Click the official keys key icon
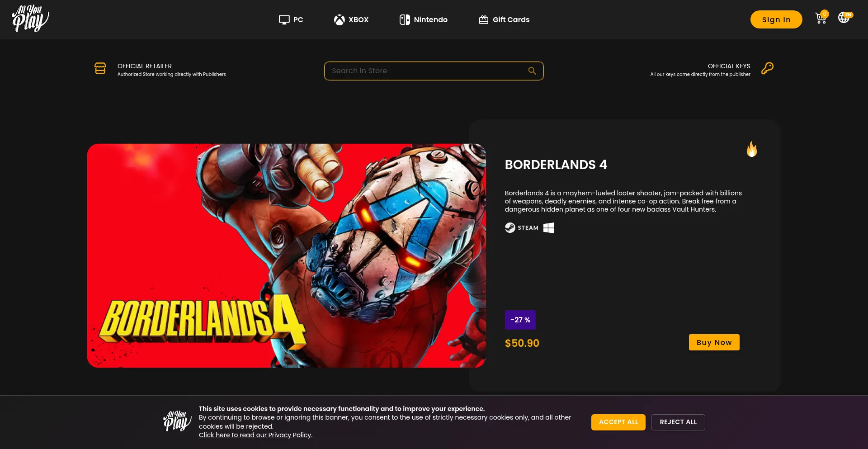This screenshot has width=868, height=449. tap(767, 68)
